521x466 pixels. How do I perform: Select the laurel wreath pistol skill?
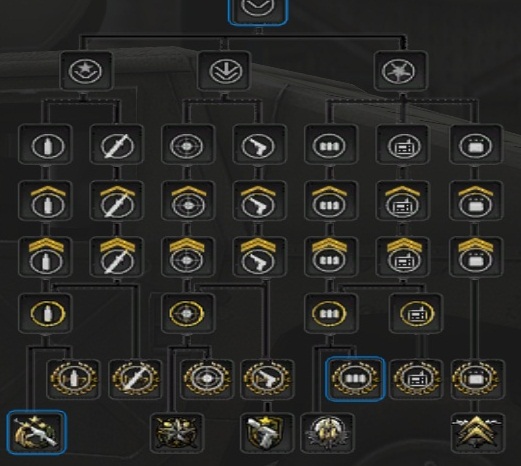point(267,379)
